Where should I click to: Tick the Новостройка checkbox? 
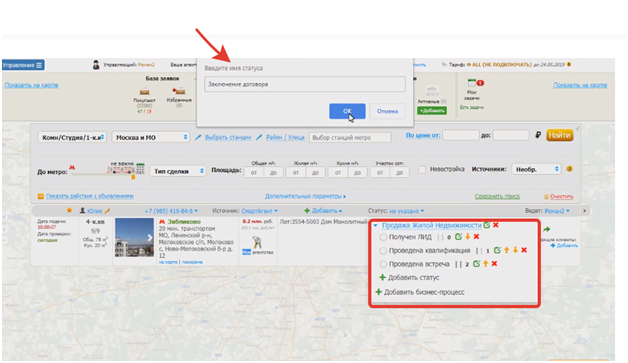(x=422, y=169)
